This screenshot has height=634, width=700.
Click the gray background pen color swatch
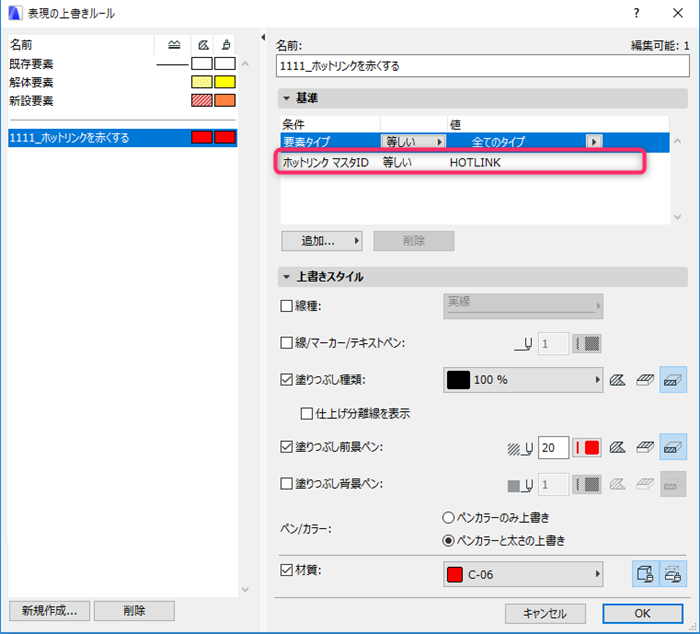tap(587, 484)
